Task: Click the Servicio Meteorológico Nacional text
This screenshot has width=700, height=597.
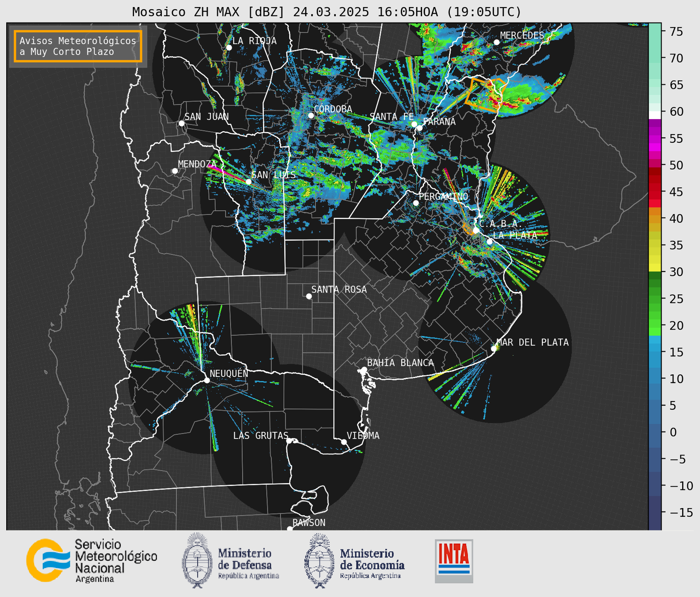Action: tap(116, 560)
